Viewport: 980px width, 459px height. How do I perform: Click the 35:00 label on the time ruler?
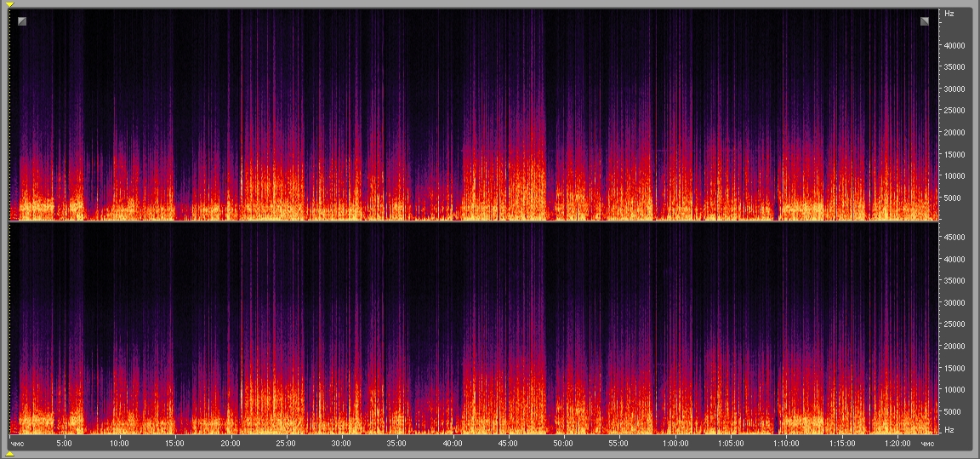tap(397, 444)
